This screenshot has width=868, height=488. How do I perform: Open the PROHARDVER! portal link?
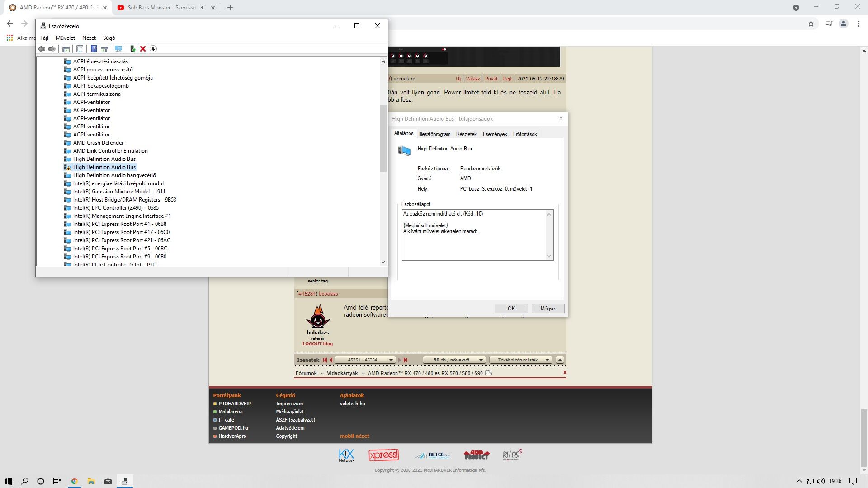point(235,404)
